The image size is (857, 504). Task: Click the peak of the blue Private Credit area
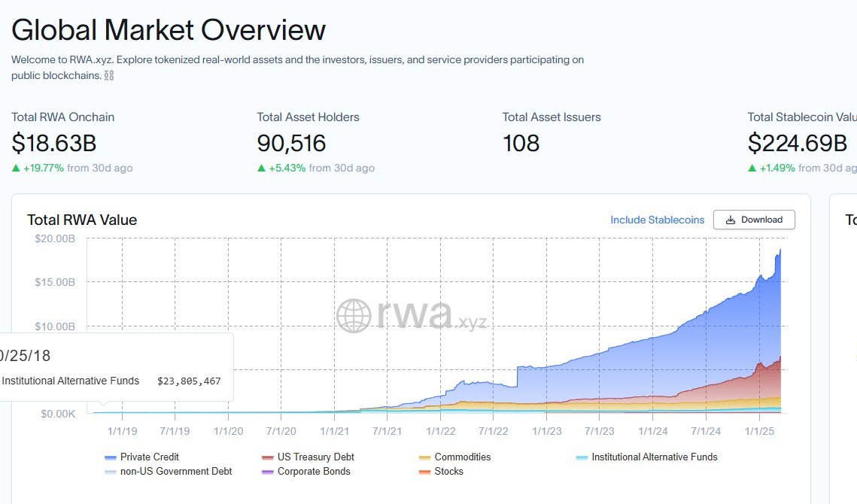tap(780, 250)
